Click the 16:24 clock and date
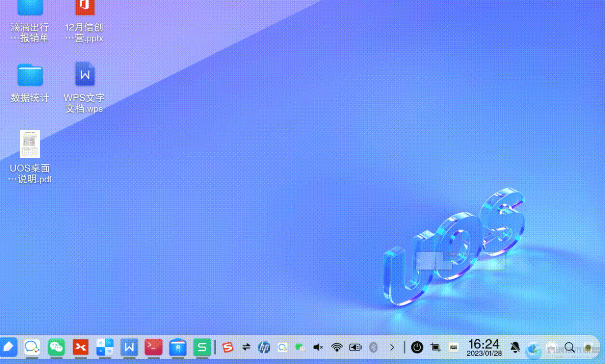 [484, 348]
